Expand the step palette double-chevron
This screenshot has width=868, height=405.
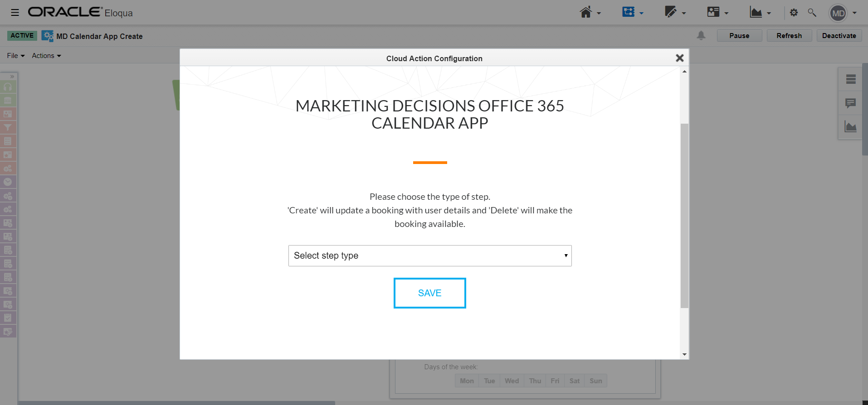click(x=12, y=77)
